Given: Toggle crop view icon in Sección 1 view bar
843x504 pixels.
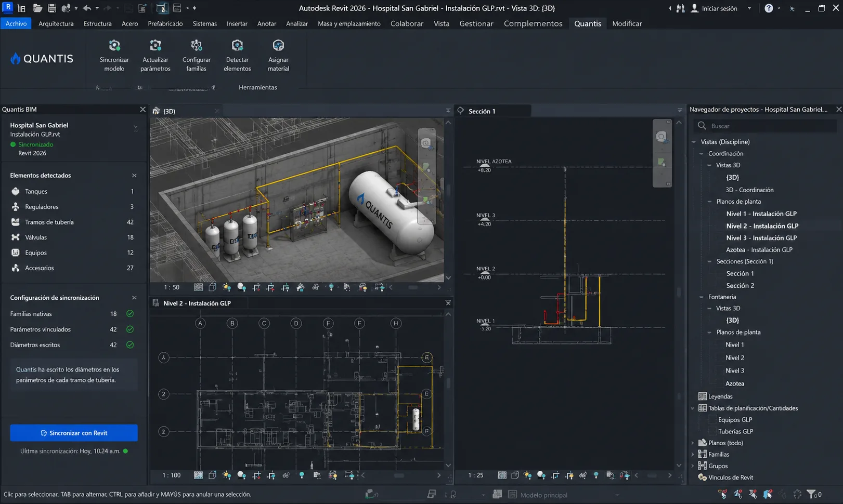Looking at the screenshot, I should [555, 475].
